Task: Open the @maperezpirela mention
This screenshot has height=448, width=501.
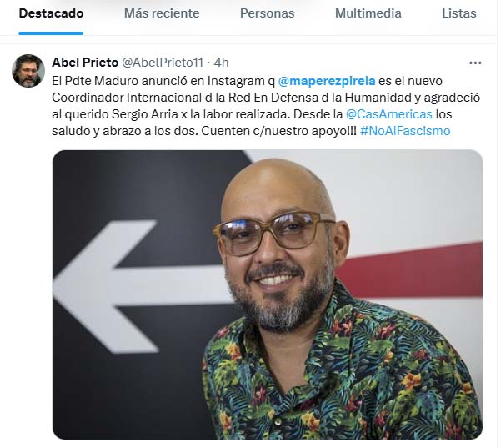Action: click(x=327, y=81)
